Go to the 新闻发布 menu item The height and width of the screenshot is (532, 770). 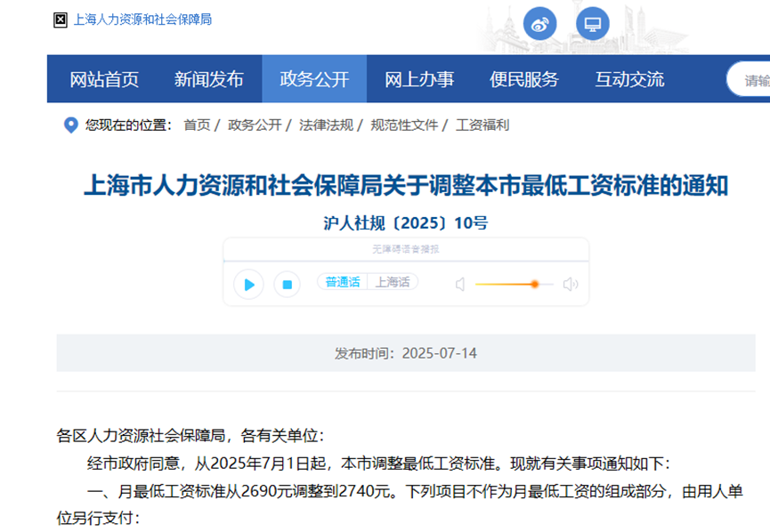pos(208,79)
